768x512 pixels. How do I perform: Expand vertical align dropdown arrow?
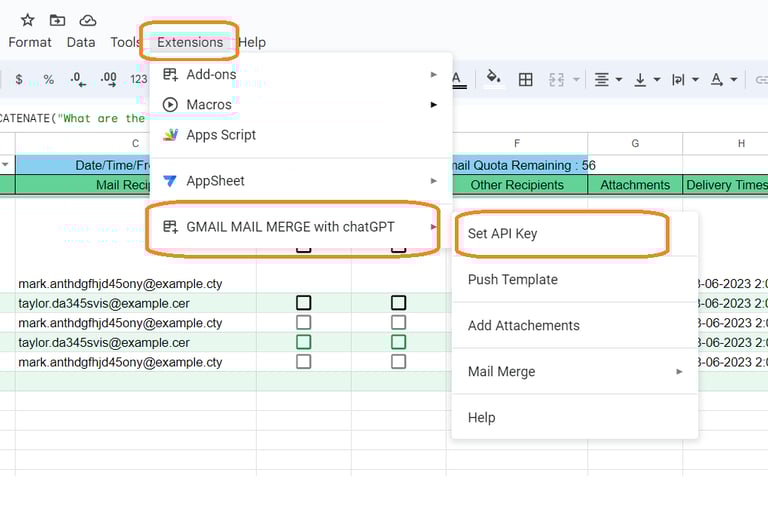point(657,79)
